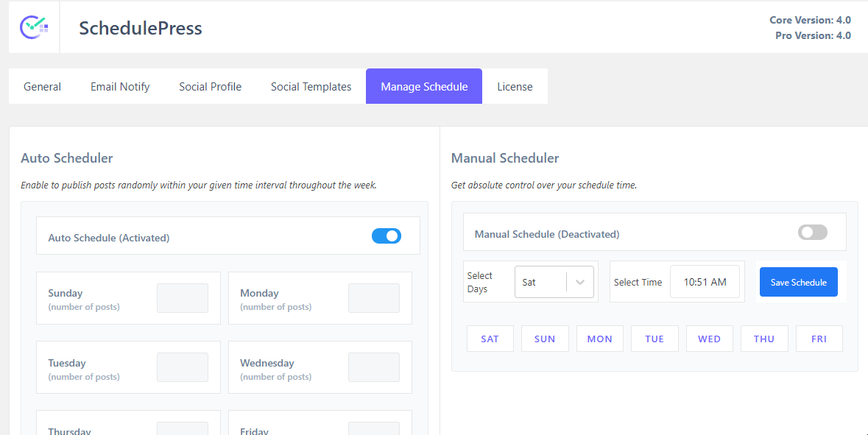Click the Manual Schedule (Deactivated) label
Viewport: 868px width, 435px height.
tap(547, 234)
